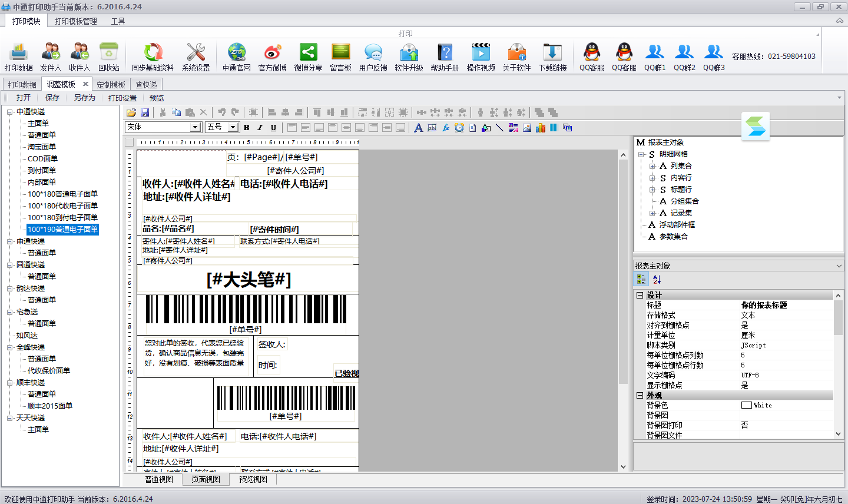848x504 pixels.
Task: Click the 系统设置 tools icon
Action: tap(196, 52)
